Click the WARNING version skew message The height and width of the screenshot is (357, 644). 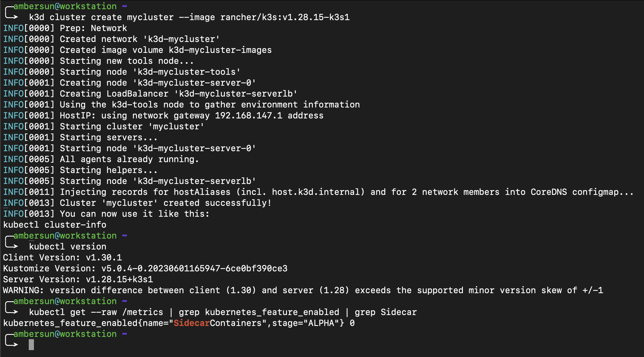pyautogui.click(x=303, y=290)
